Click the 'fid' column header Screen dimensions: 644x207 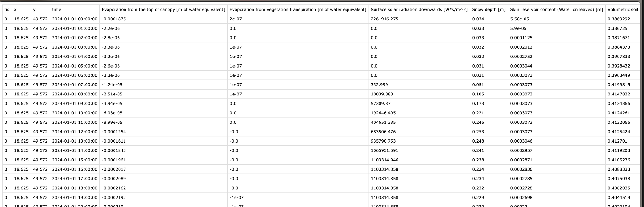[x=7, y=10]
